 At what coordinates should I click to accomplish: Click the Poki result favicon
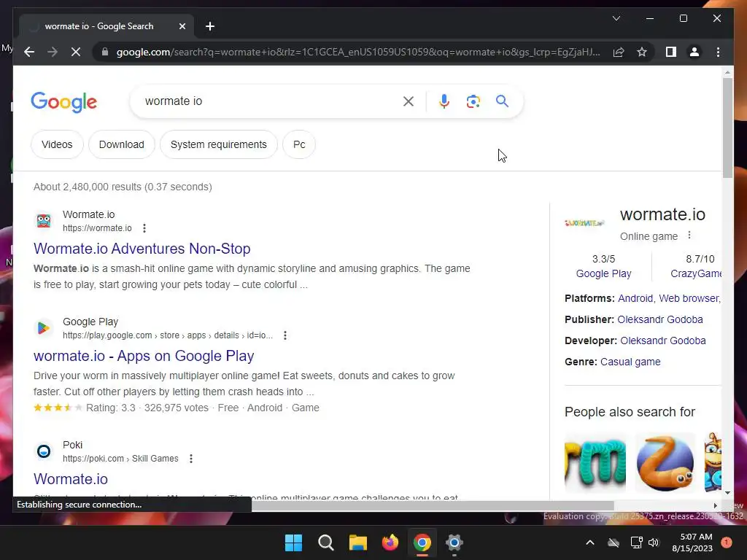44,451
